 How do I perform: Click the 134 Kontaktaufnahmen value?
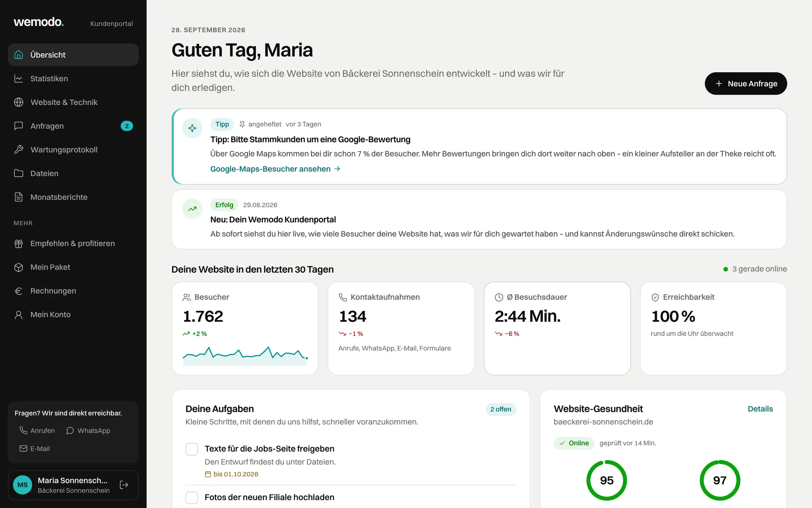(352, 316)
